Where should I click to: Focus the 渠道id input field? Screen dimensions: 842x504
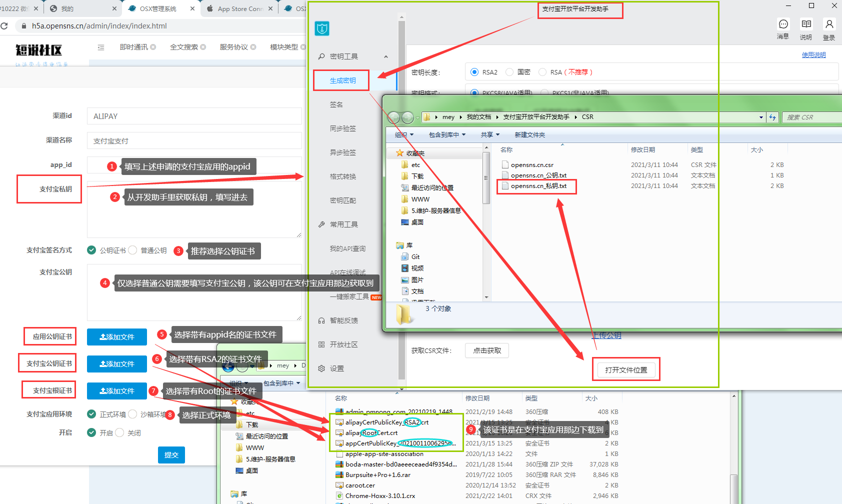coord(194,116)
